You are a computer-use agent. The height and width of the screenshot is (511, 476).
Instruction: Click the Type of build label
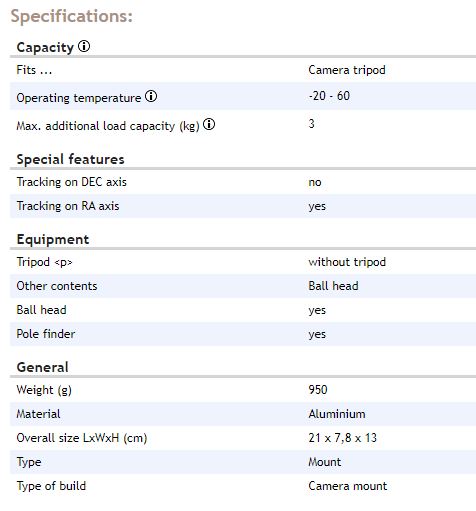pos(51,486)
